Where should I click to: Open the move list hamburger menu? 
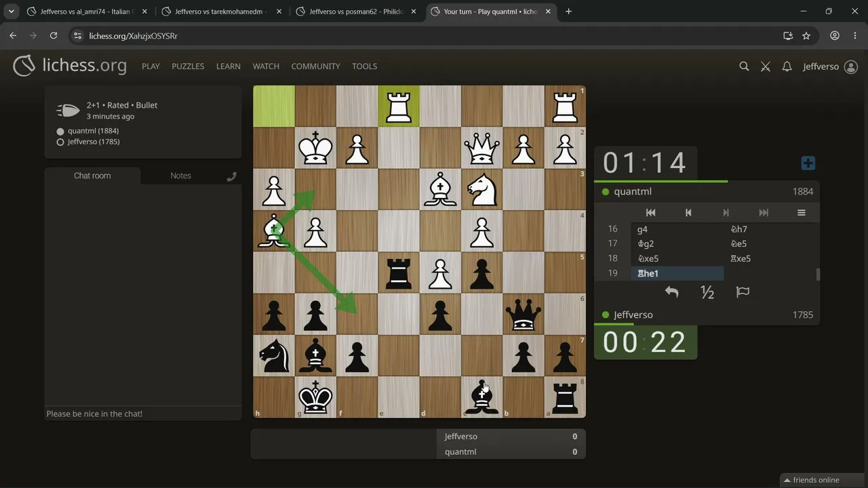(x=801, y=213)
